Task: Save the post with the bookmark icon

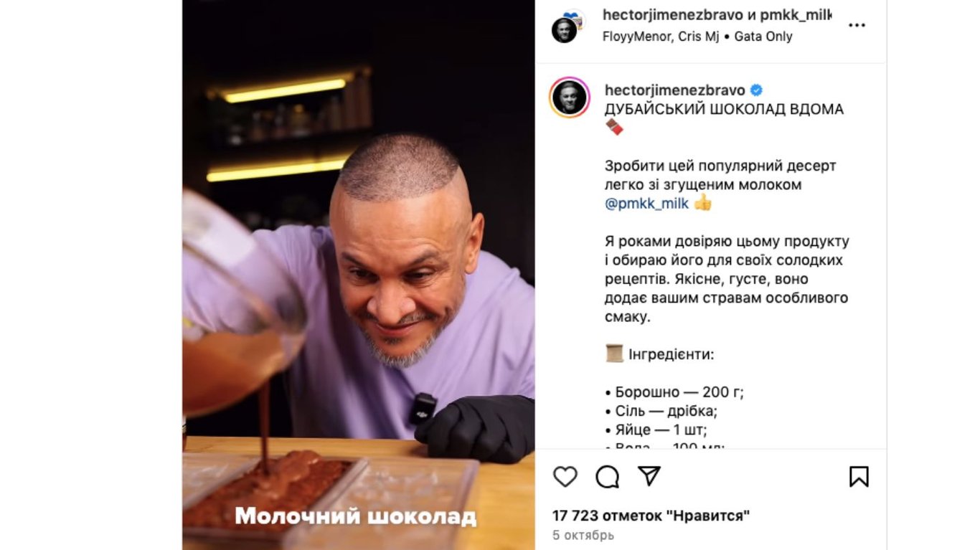Action: (x=859, y=477)
